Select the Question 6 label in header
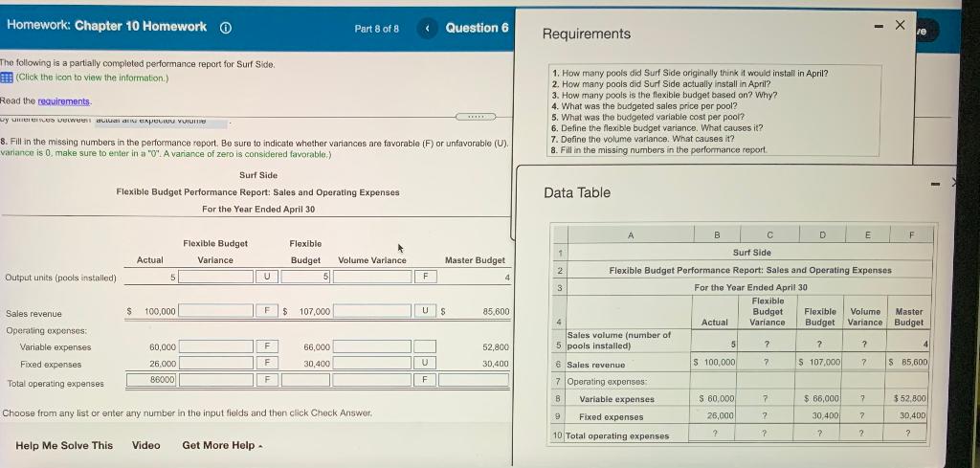 point(477,28)
